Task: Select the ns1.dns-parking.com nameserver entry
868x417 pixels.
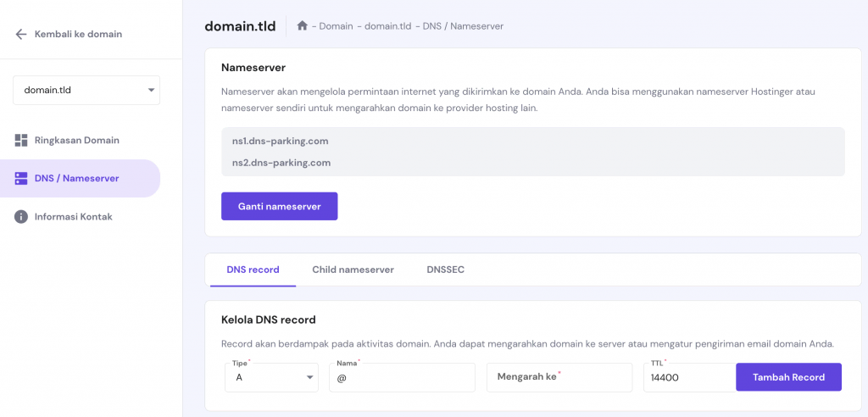Action: point(280,141)
